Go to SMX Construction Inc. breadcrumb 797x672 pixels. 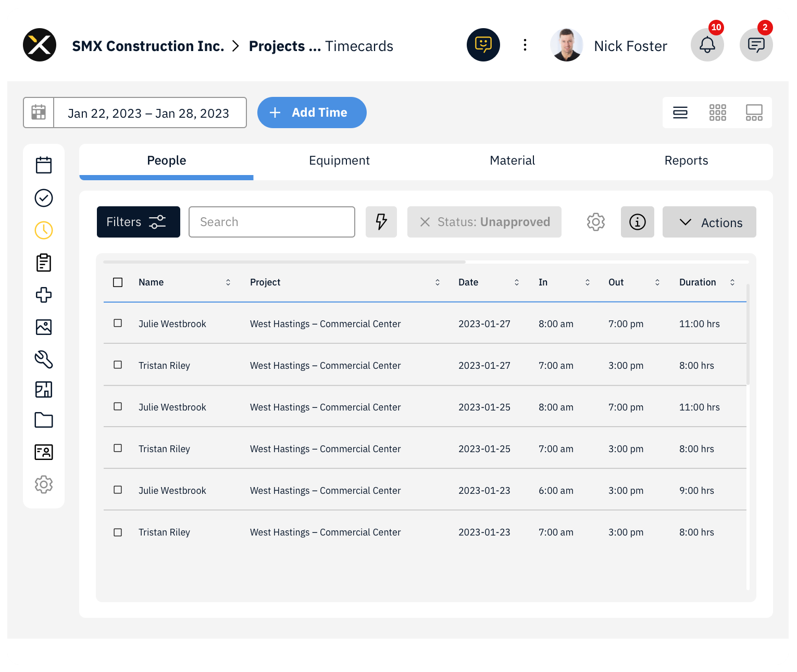pos(148,46)
